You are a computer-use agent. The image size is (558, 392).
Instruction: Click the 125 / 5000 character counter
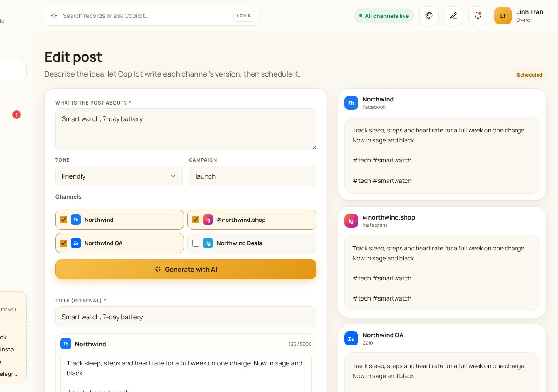coord(300,344)
